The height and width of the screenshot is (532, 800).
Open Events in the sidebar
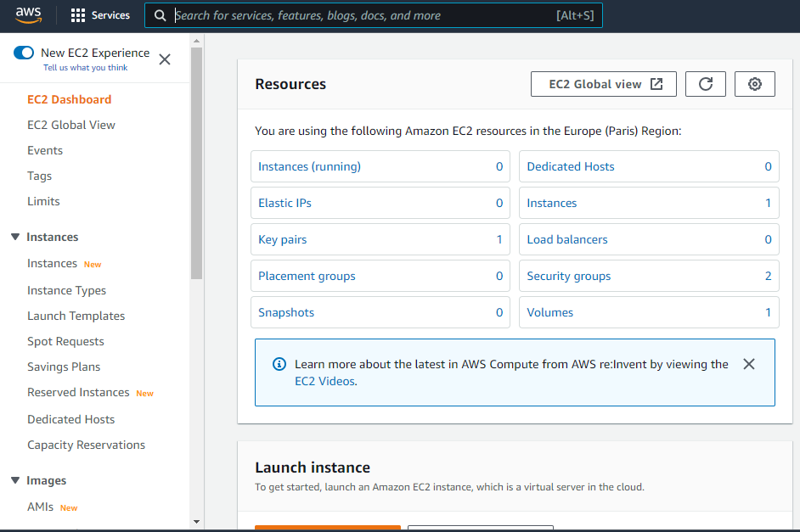coord(45,150)
